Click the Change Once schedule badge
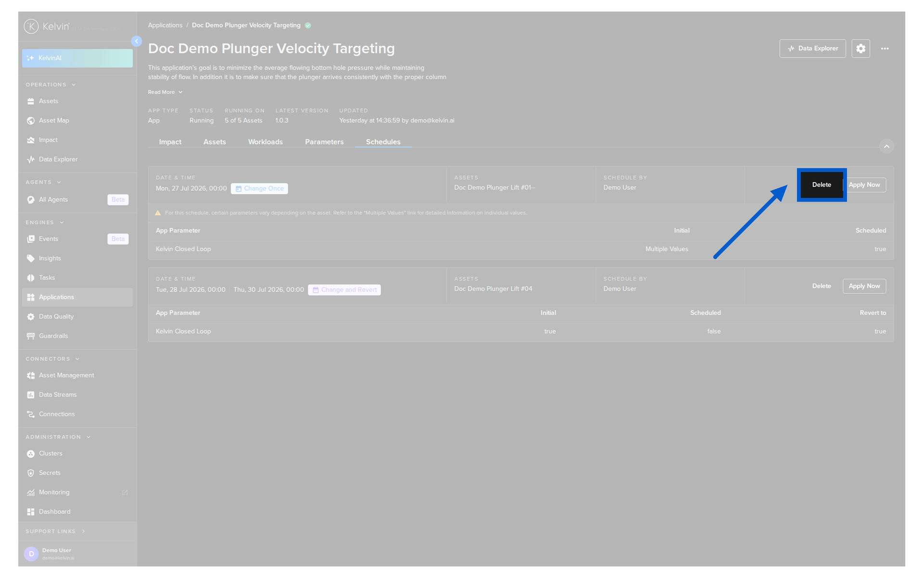The image size is (924, 578). [259, 189]
